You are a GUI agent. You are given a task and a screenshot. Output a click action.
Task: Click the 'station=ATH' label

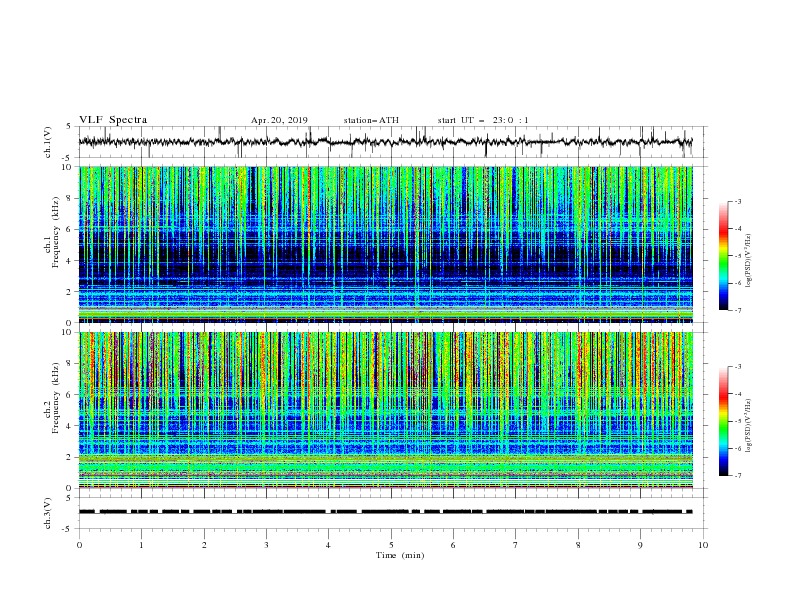[371, 120]
